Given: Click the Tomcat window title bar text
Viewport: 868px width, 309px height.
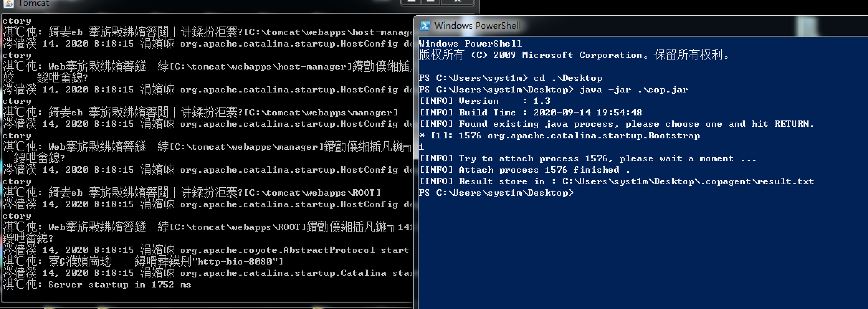Looking at the screenshot, I should click(33, 3).
